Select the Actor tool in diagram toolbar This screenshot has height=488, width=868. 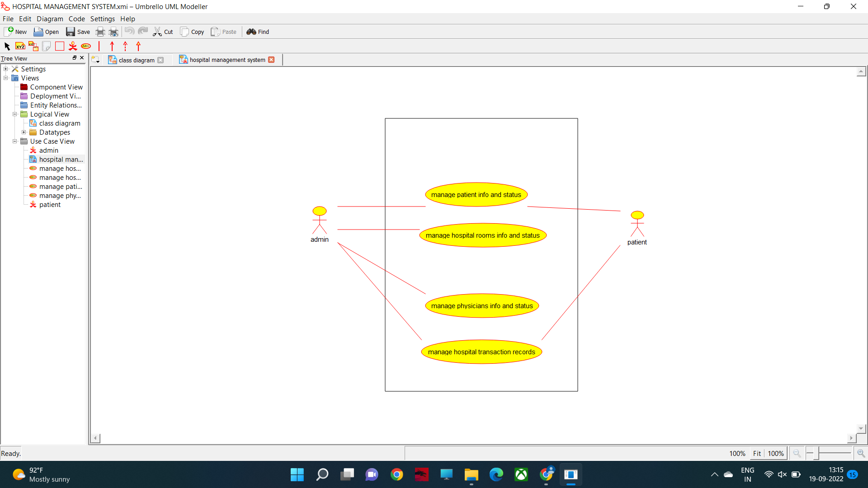72,46
